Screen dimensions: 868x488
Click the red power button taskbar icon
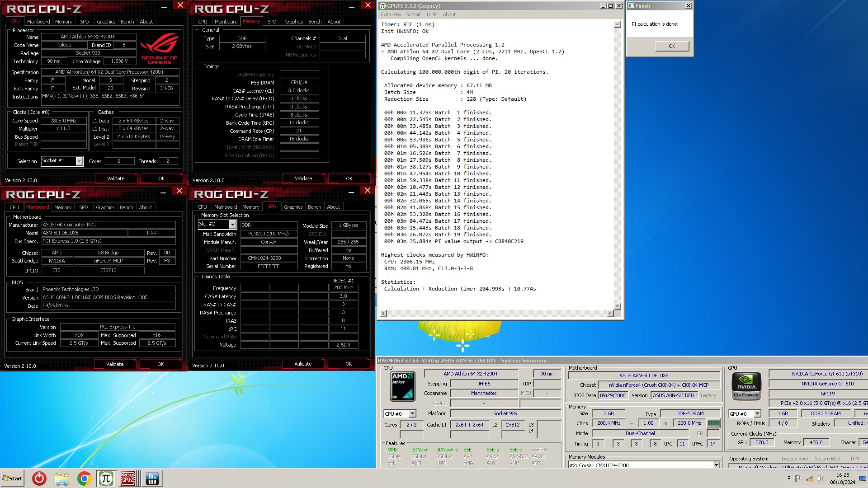point(39,479)
